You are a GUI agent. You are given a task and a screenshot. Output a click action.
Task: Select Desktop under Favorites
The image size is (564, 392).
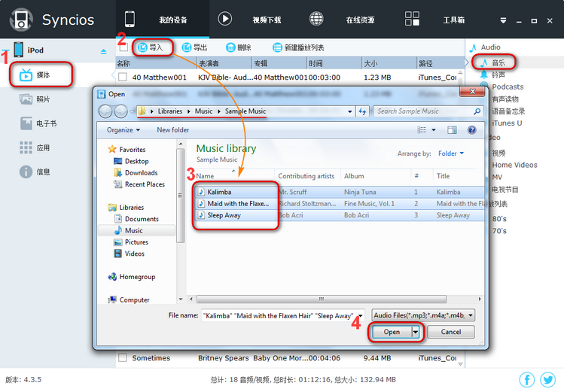[x=131, y=161]
